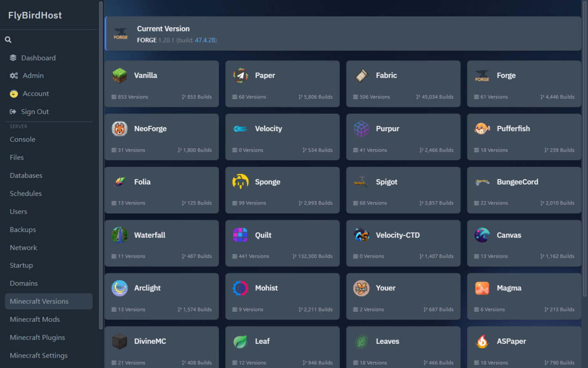
Task: Click the ASPaper flame icon
Action: [482, 341]
